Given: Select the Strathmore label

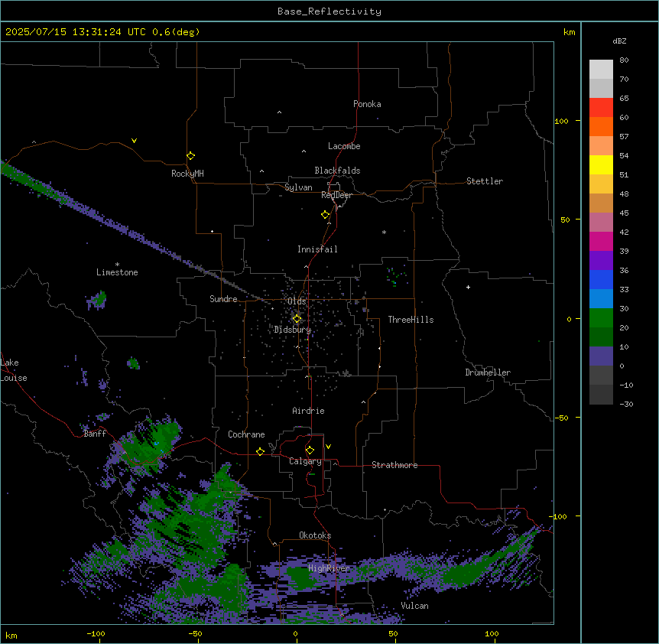Looking at the screenshot, I should click(x=394, y=465).
